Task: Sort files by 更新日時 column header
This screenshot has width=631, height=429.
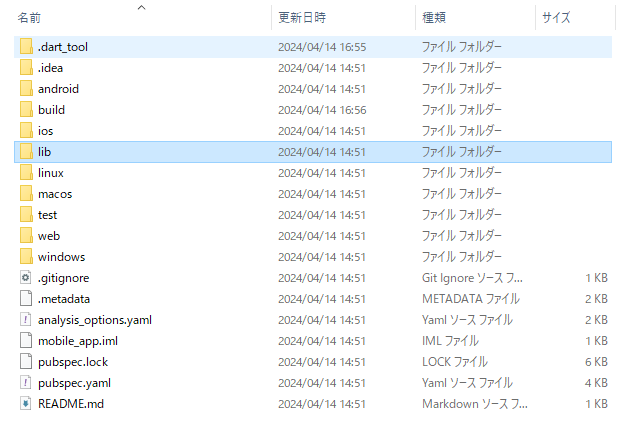Action: pyautogui.click(x=301, y=17)
